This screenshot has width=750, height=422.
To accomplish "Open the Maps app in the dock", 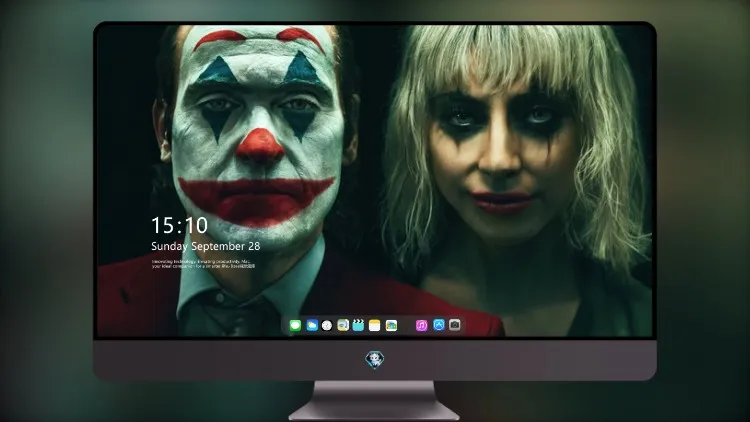I will 343,325.
